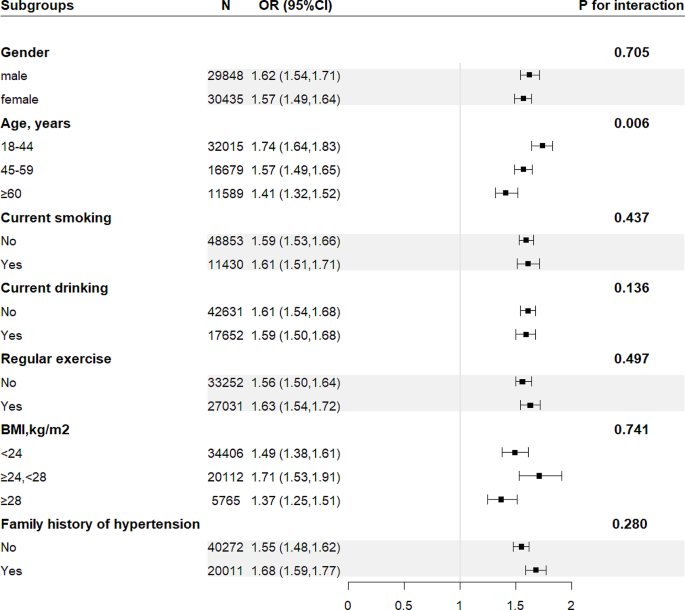685x610 pixels.
Task: Click the forest plot marker for BMI ≥28
Action: point(501,499)
